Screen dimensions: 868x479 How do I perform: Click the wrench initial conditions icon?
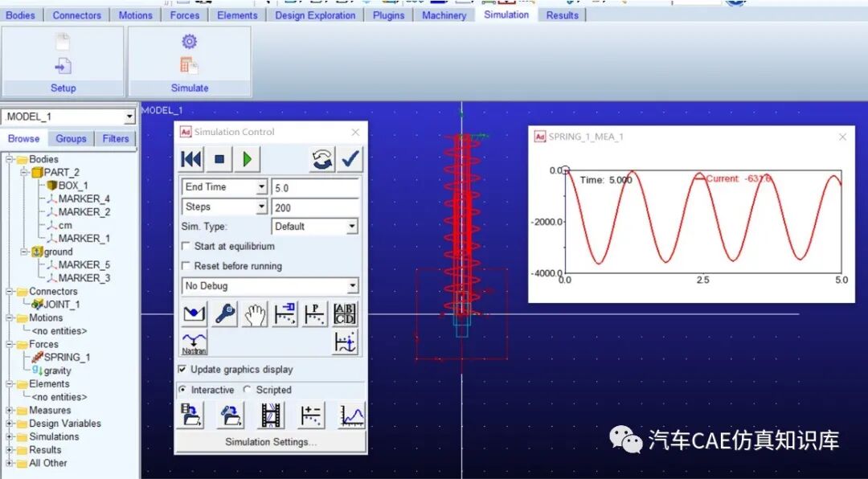tap(225, 314)
